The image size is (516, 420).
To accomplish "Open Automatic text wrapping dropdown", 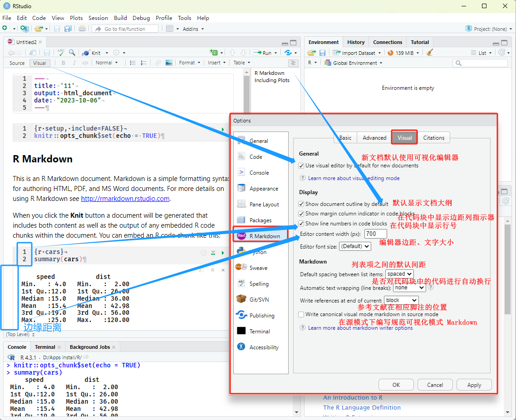I will click(x=410, y=288).
